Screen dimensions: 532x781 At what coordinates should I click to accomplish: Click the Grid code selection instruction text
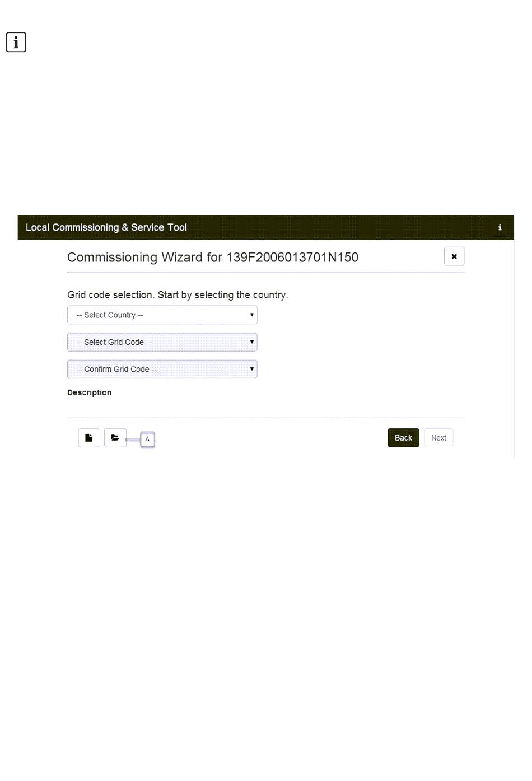pos(178,295)
